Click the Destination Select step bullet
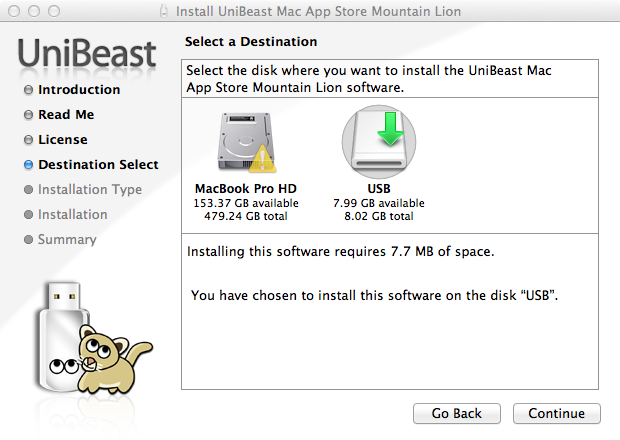 tap(28, 165)
